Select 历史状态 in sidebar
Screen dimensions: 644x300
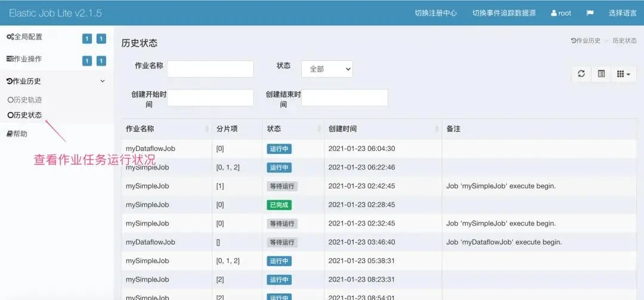(x=24, y=115)
